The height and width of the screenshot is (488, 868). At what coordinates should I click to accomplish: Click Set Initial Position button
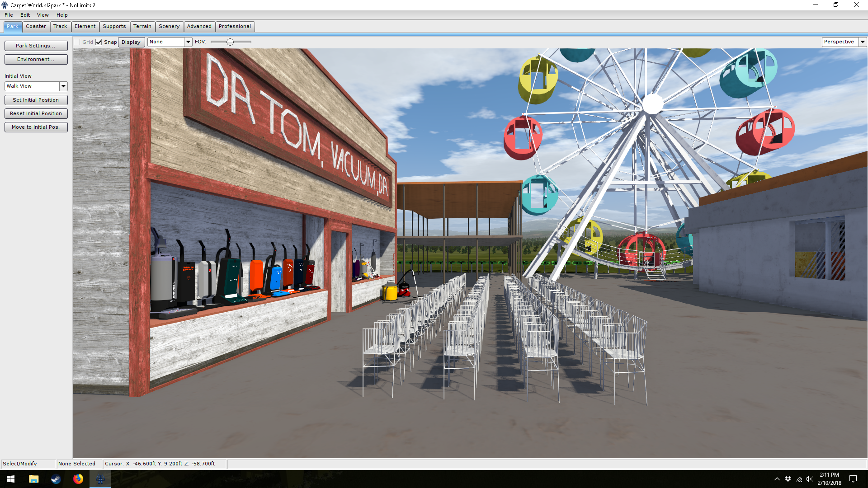click(36, 100)
